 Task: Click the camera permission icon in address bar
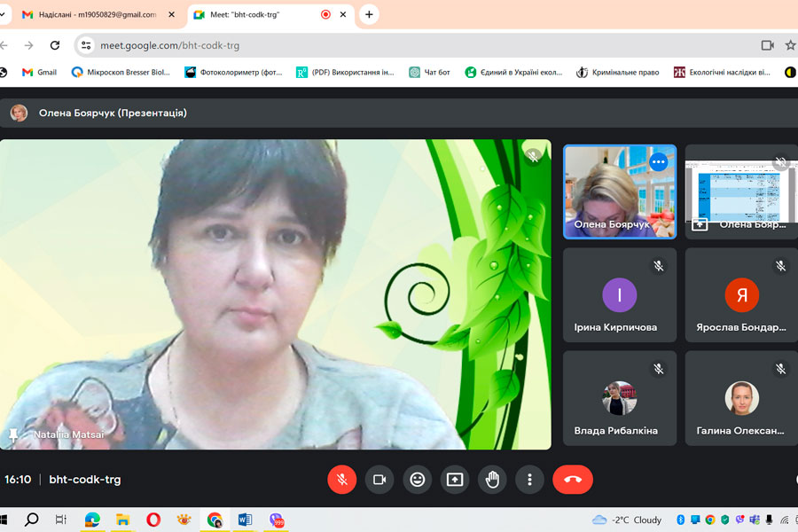coord(768,45)
